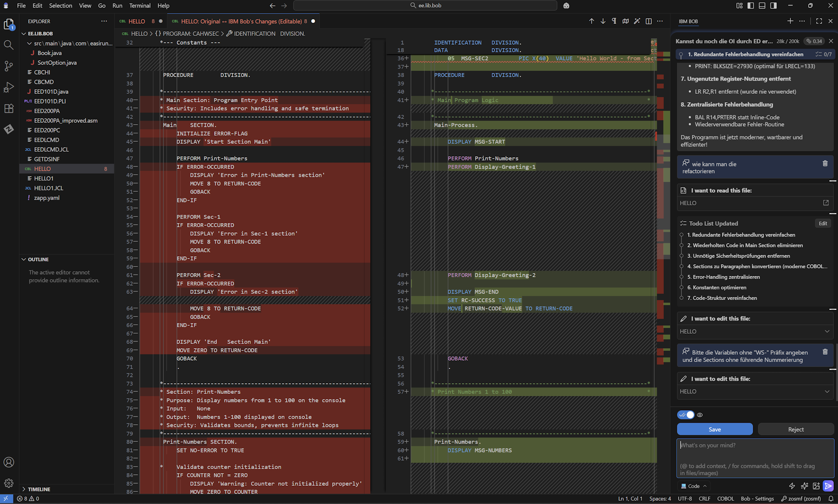The width and height of the screenshot is (838, 504).
Task: Toggle whitespace display with pilcrow icon
Action: coord(614,21)
